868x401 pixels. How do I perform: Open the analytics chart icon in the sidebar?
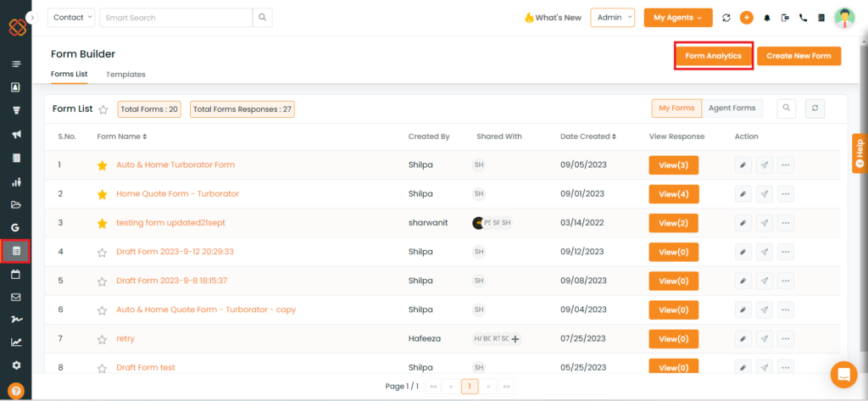(x=16, y=343)
